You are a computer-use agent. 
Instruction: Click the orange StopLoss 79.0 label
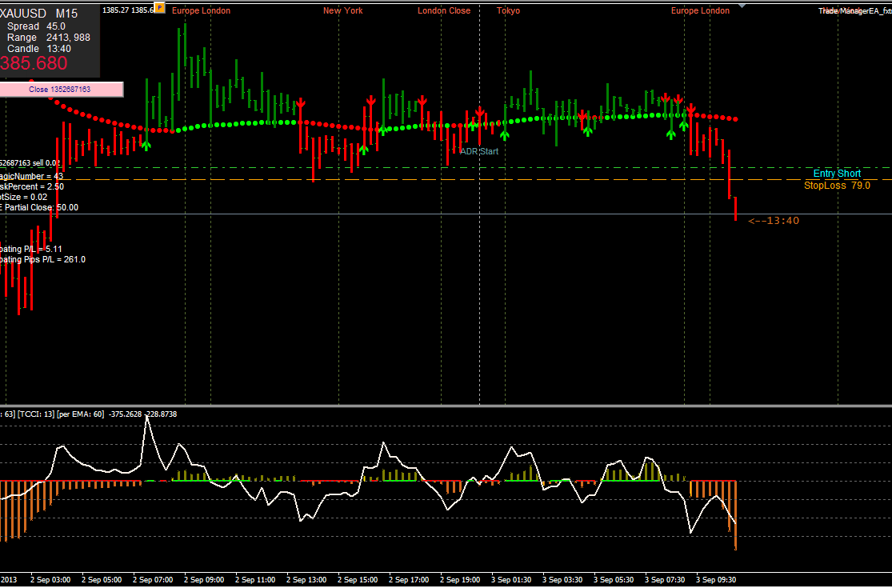click(837, 185)
